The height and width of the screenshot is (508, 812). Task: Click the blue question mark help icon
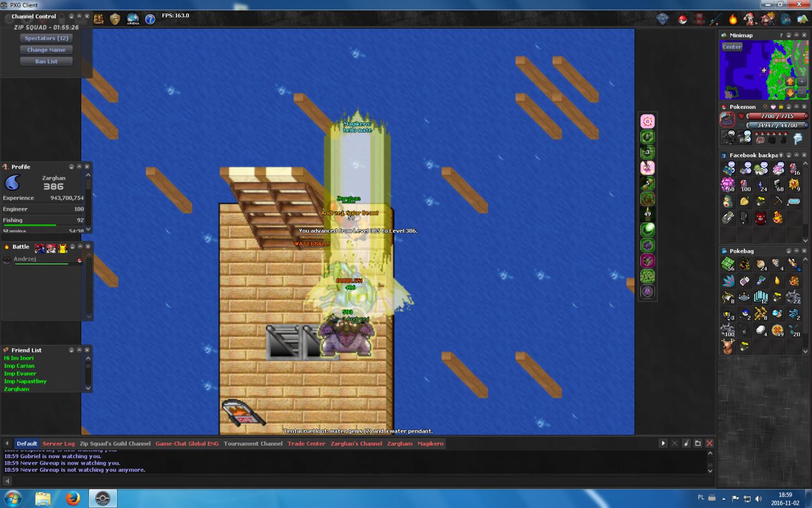pyautogui.click(x=150, y=19)
